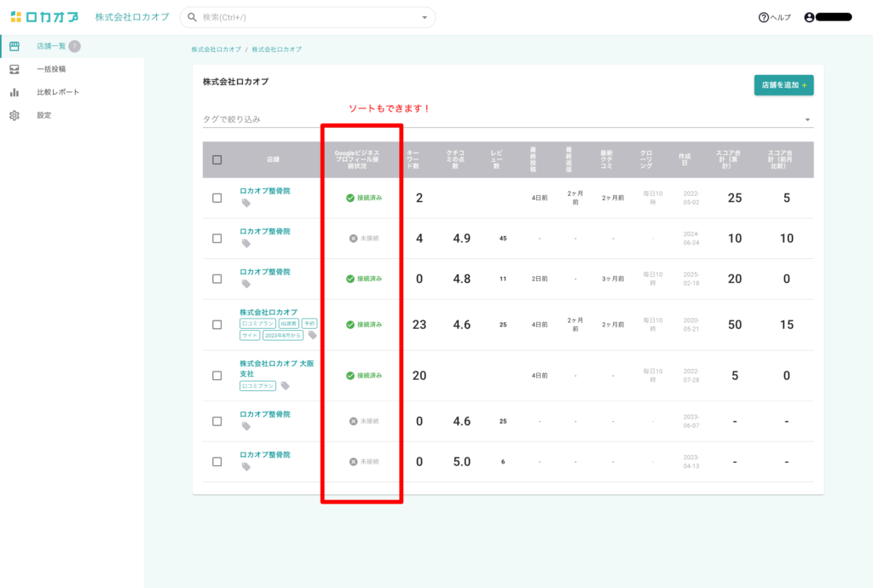Sort by スコア合計（前月比較） column header
Screen dimensions: 873x588
(780, 159)
